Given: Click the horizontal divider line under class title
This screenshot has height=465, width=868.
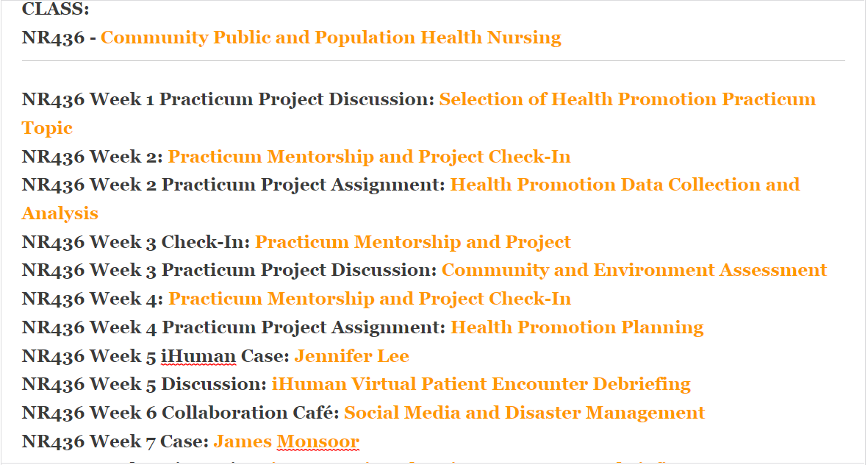Looking at the screenshot, I should (x=434, y=60).
